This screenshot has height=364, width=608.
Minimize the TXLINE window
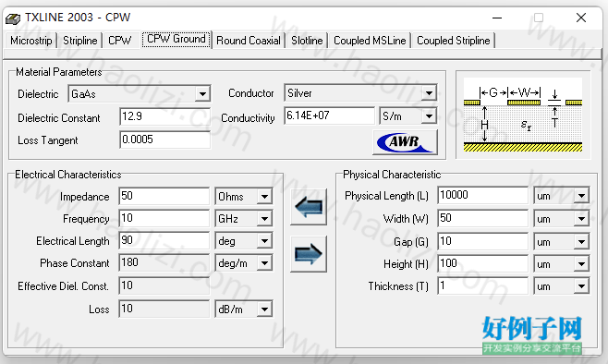coord(497,18)
